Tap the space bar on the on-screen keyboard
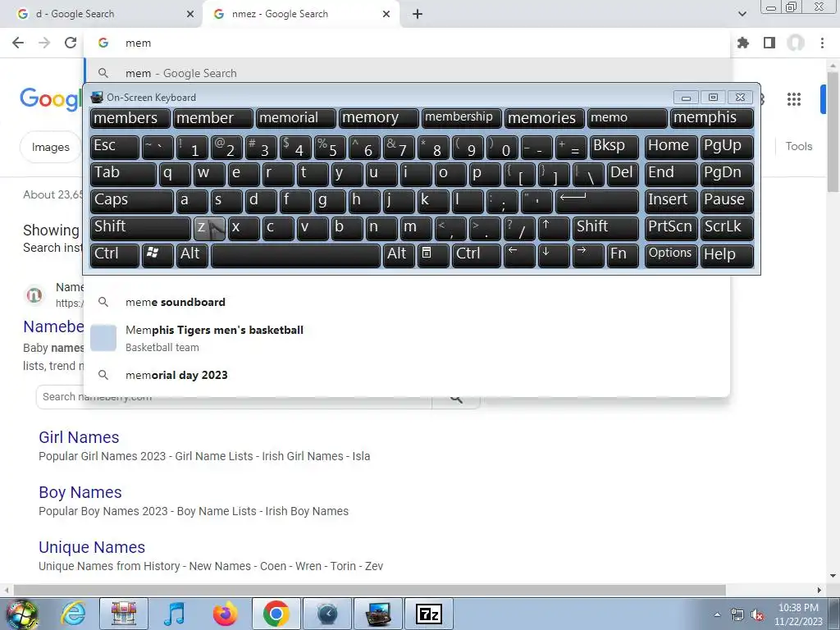The width and height of the screenshot is (840, 630). [x=295, y=256]
